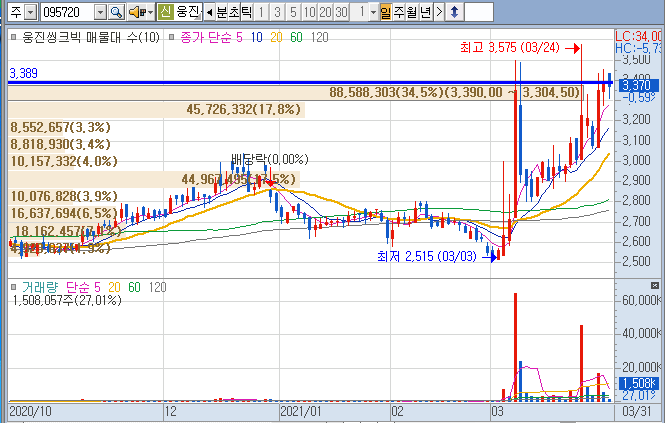Click the green 60 moving average legend
The height and width of the screenshot is (423, 665).
point(296,37)
